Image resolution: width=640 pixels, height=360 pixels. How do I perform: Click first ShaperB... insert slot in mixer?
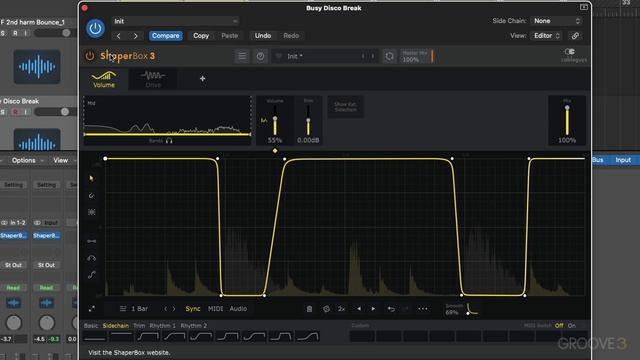pyautogui.click(x=13, y=236)
